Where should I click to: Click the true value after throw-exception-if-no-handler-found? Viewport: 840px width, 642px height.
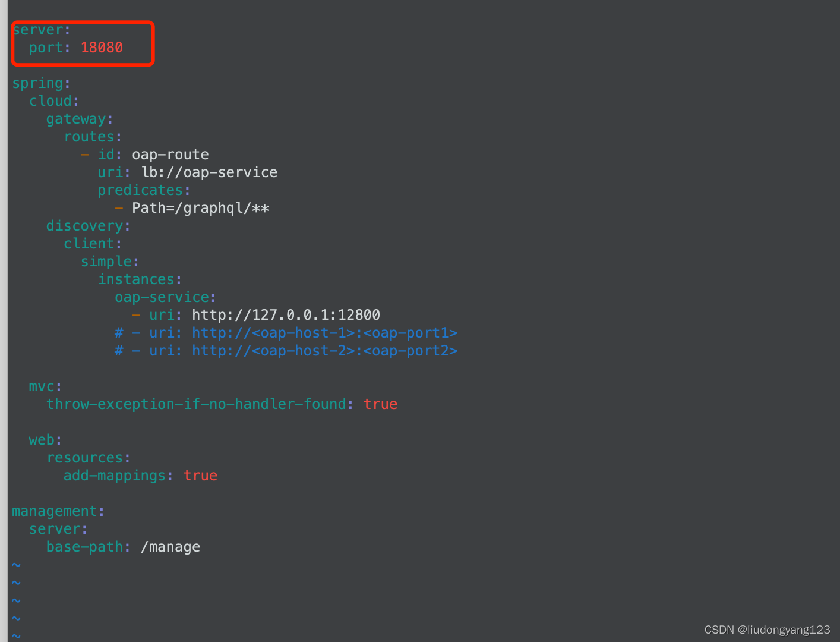point(380,404)
